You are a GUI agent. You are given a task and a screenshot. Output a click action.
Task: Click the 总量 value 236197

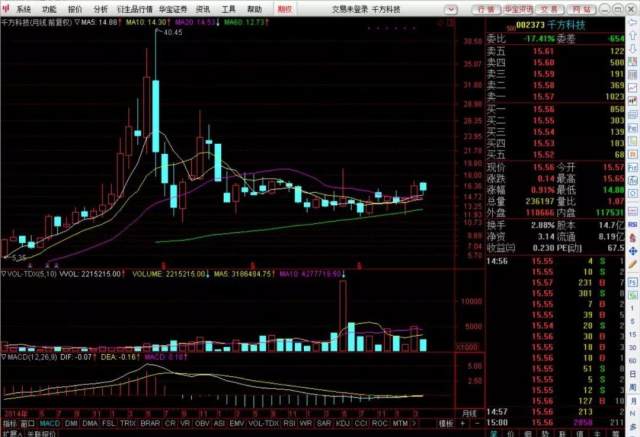click(x=540, y=202)
